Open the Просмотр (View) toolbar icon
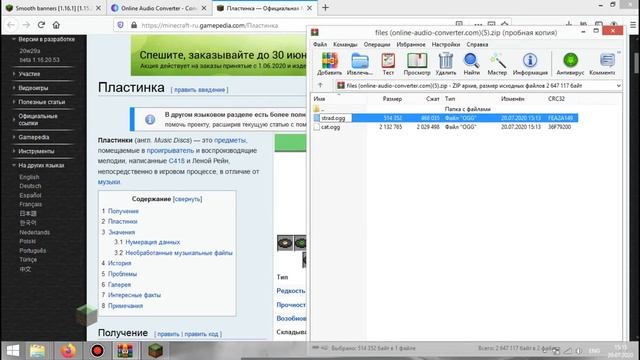 (x=417, y=64)
